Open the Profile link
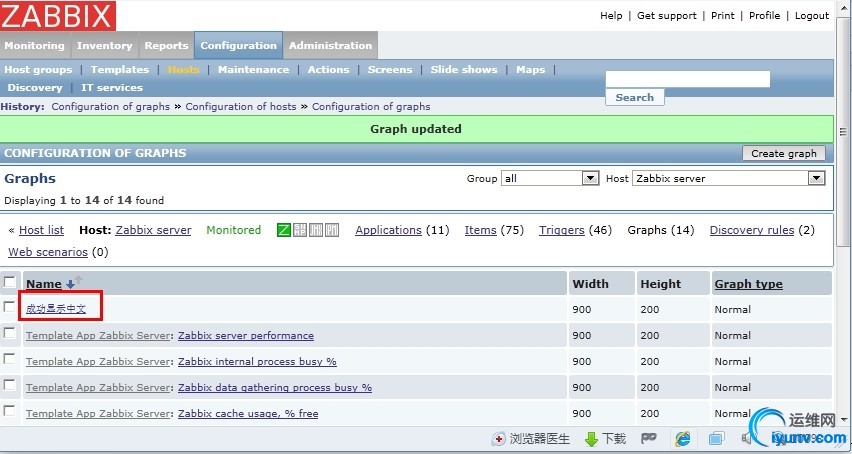This screenshot has height=454, width=852. click(765, 16)
